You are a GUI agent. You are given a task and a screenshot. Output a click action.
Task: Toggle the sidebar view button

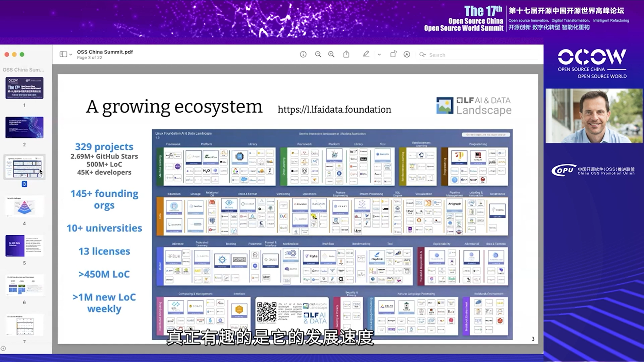63,54
